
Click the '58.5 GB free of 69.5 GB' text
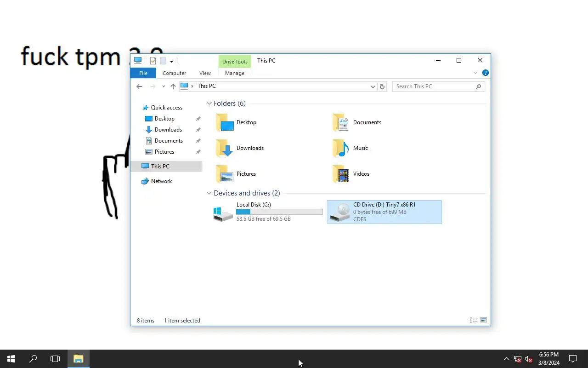pyautogui.click(x=264, y=219)
